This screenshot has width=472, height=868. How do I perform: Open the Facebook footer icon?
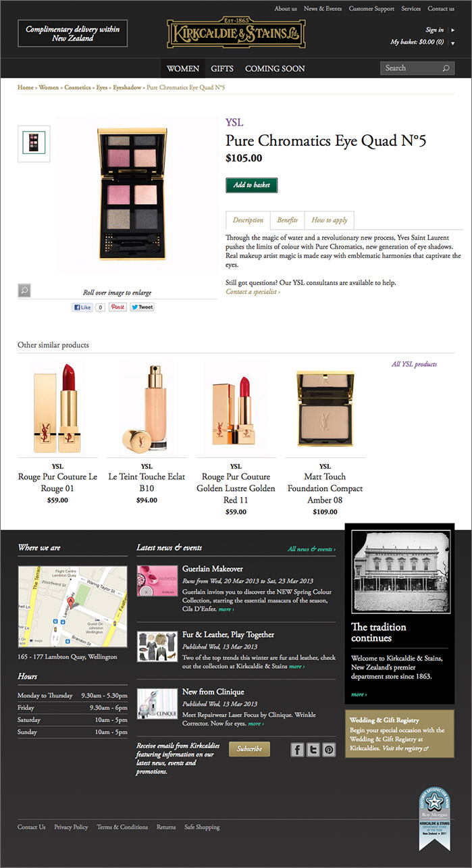coord(297,749)
